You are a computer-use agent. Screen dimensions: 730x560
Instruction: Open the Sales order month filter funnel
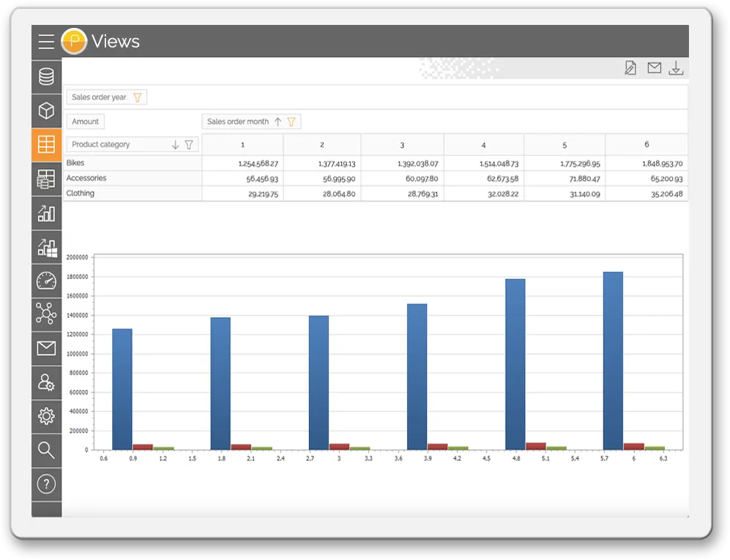(x=291, y=122)
